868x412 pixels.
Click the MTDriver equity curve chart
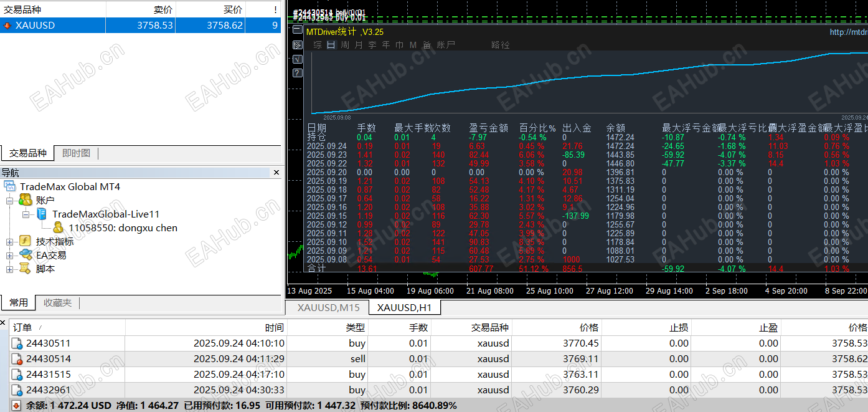[588, 83]
